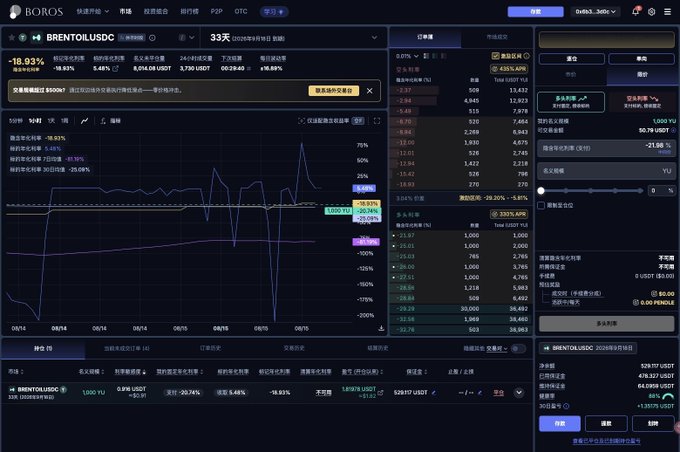Toggle the hide other pairs switch

point(518,348)
